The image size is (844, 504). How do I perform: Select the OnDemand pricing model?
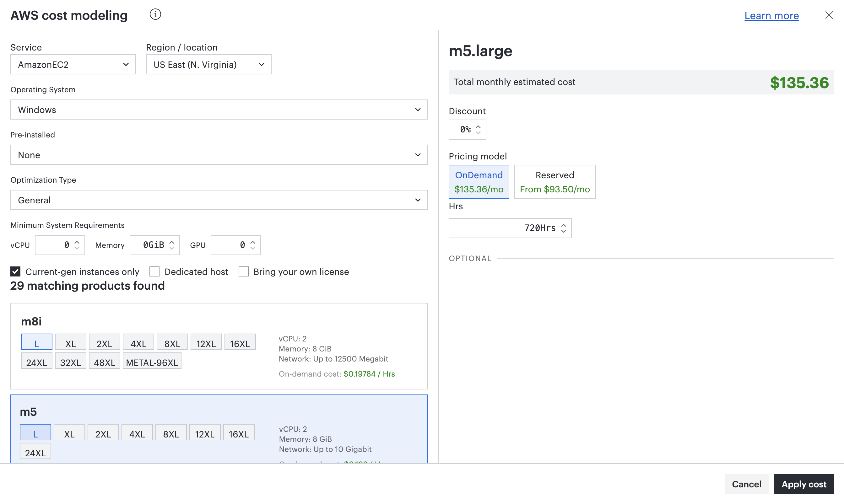[479, 182]
